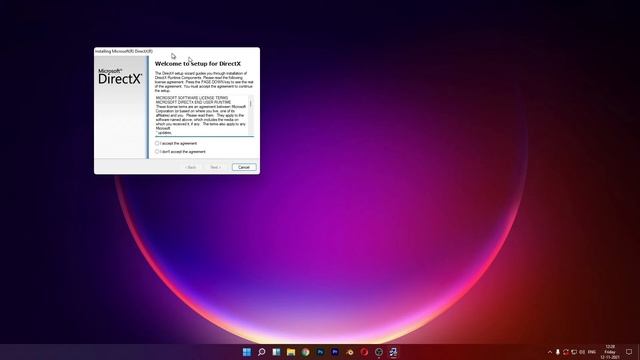Select "I don't accept the agreement" option
The width and height of the screenshot is (640, 360).
click(x=157, y=151)
